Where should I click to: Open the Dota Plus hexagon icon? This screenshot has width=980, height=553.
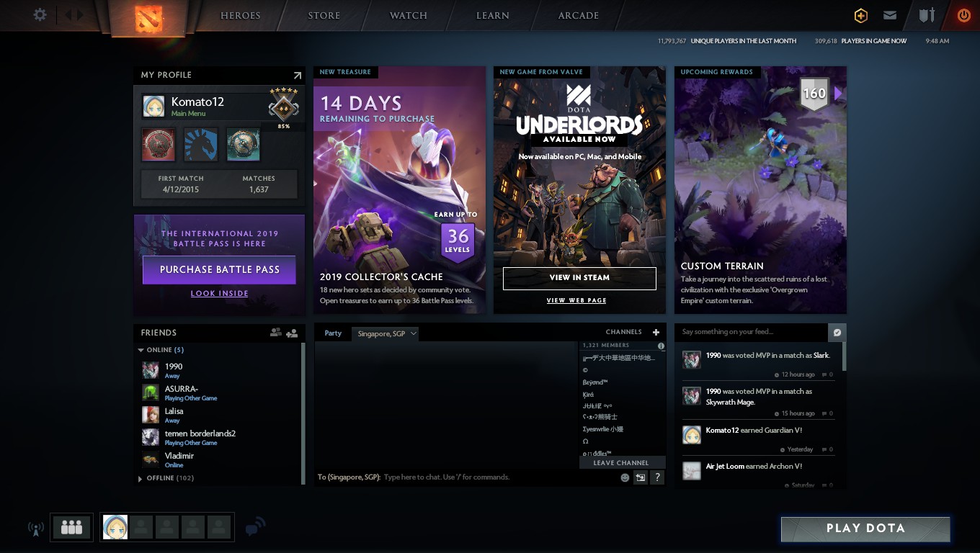tap(860, 15)
